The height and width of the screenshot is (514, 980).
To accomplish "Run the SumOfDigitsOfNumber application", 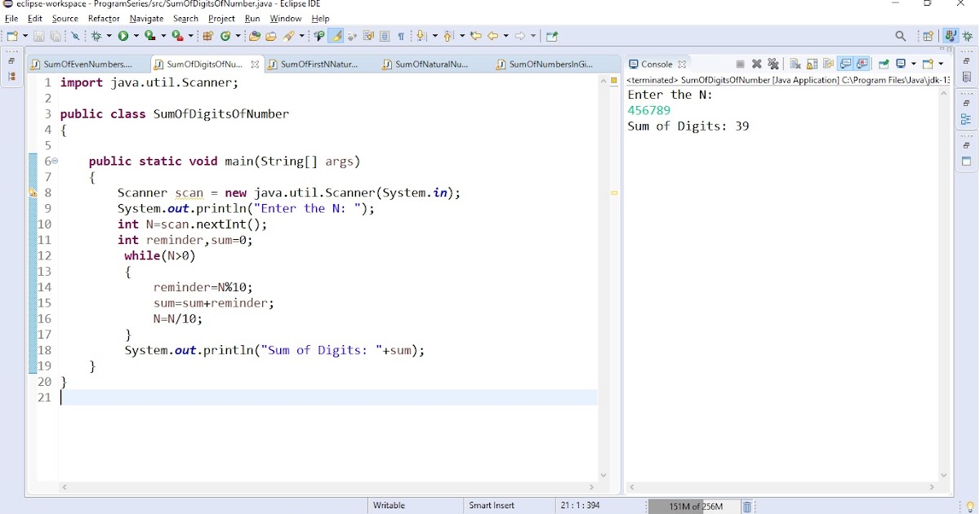I will tap(122, 36).
